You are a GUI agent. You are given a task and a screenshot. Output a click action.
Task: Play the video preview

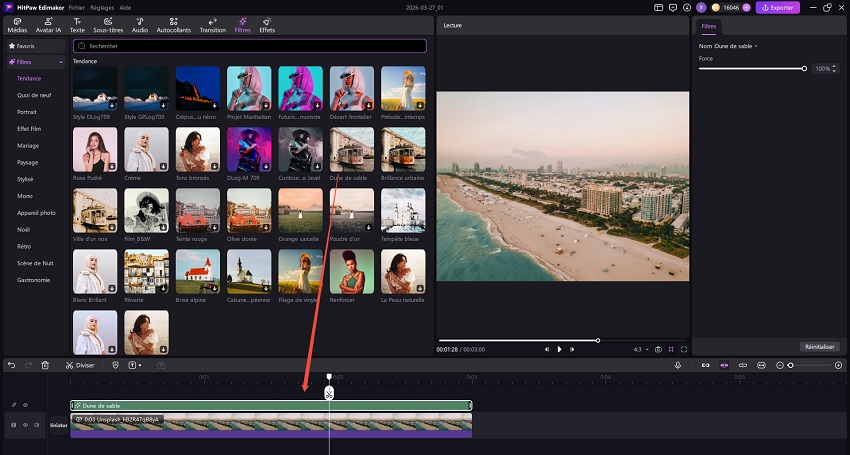[x=559, y=349]
